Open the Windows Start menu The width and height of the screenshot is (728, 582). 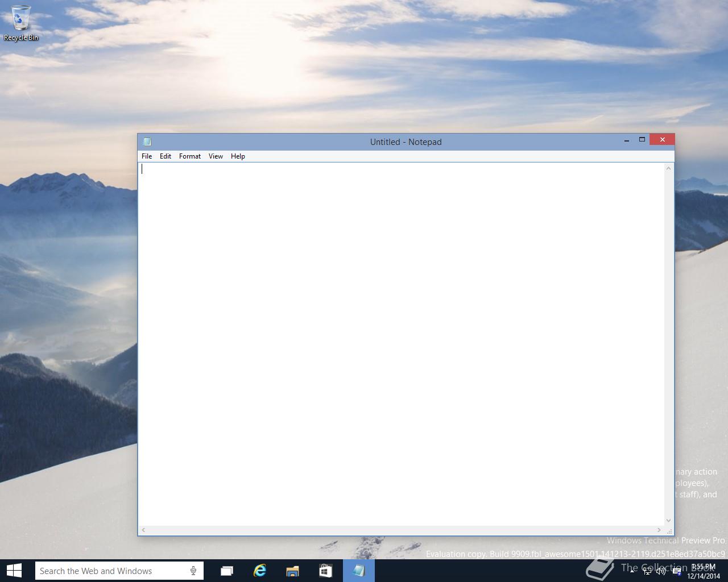click(14, 571)
